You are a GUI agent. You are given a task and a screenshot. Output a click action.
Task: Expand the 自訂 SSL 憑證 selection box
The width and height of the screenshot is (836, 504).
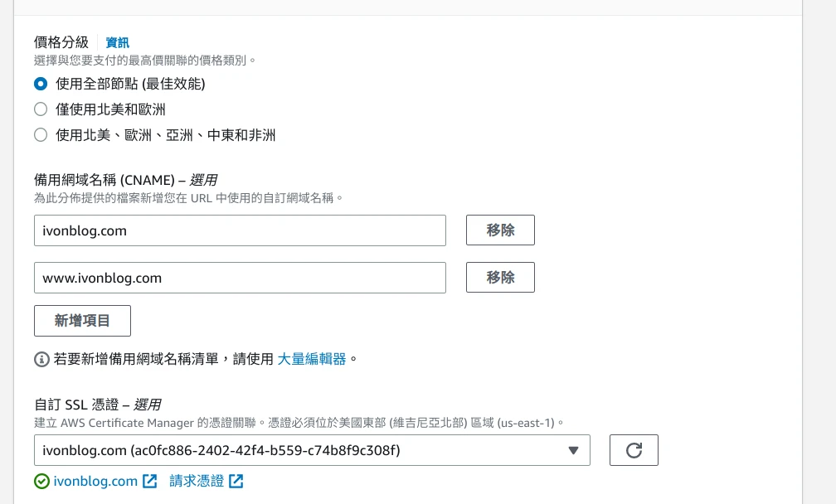coord(311,450)
